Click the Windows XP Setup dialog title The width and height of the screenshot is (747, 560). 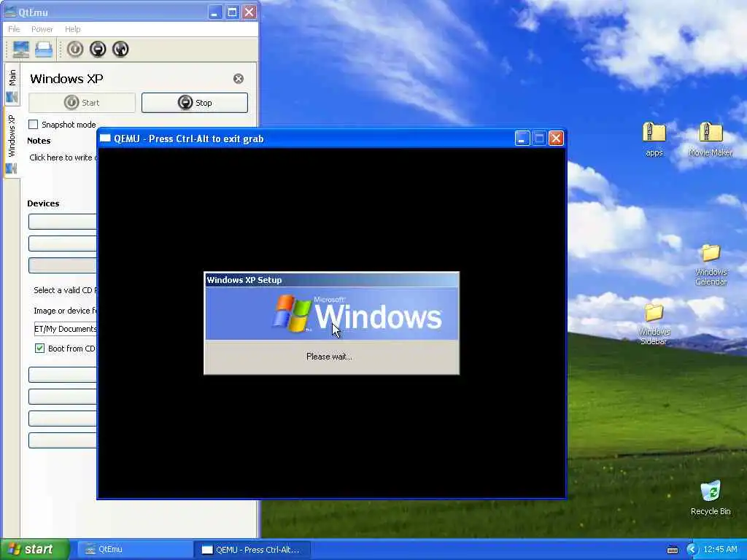[244, 280]
